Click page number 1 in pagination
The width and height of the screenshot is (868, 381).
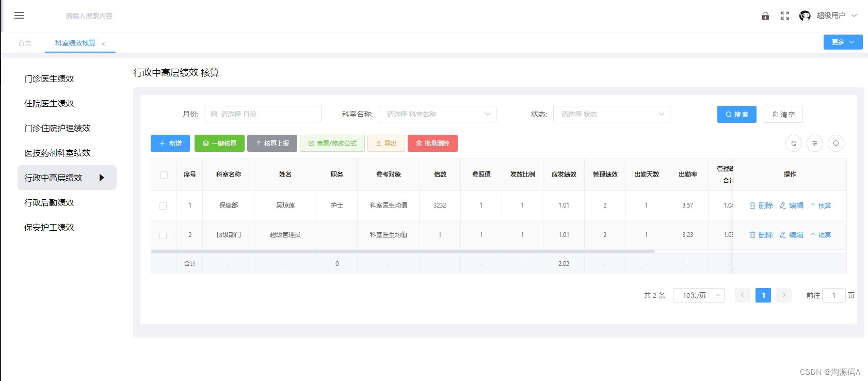tap(763, 295)
